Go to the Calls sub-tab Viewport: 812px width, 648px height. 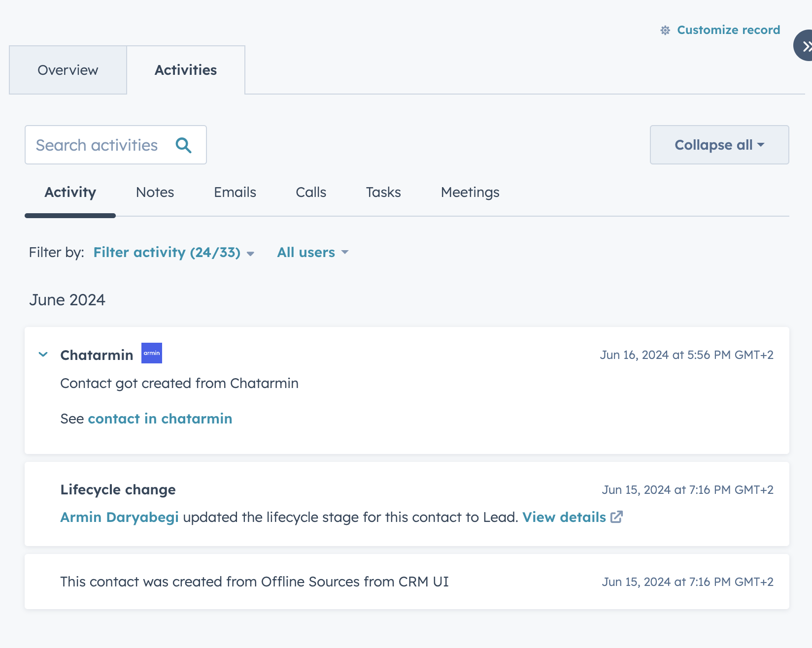(311, 193)
